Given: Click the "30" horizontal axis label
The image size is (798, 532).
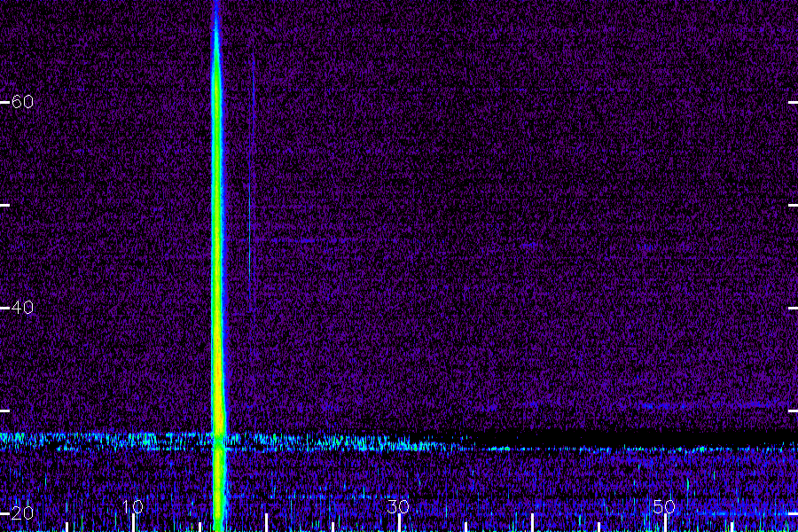Looking at the screenshot, I should 398,506.
